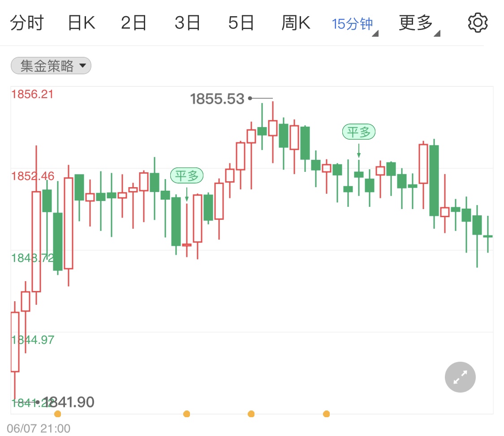Switch to the 周K tab
Viewport: 504px width, 436px height.
coord(296,23)
